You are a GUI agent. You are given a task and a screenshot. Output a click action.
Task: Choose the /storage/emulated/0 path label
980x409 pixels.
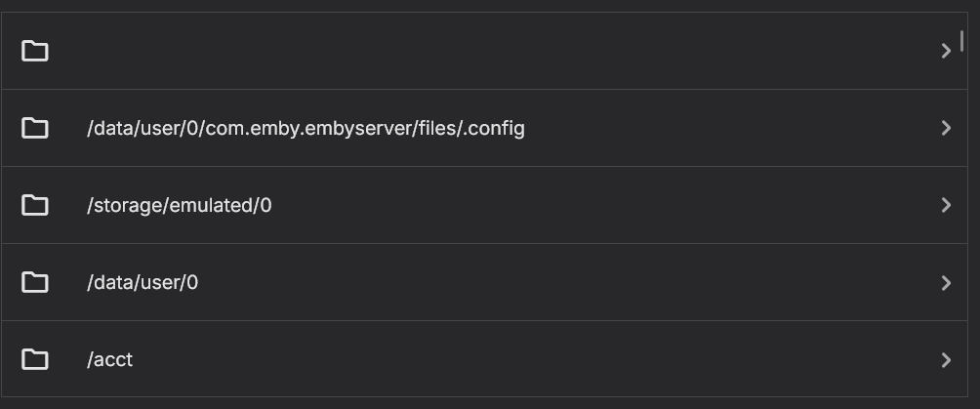pos(179,205)
